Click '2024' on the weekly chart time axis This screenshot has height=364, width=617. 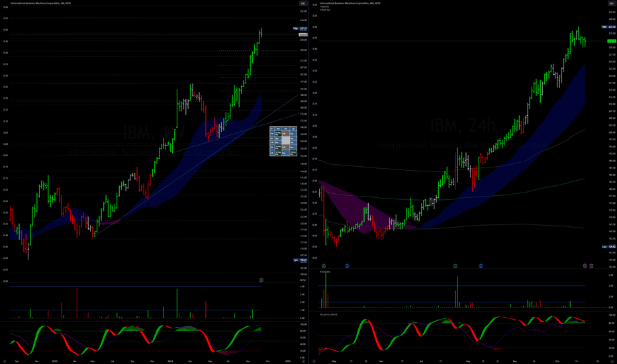click(170, 361)
